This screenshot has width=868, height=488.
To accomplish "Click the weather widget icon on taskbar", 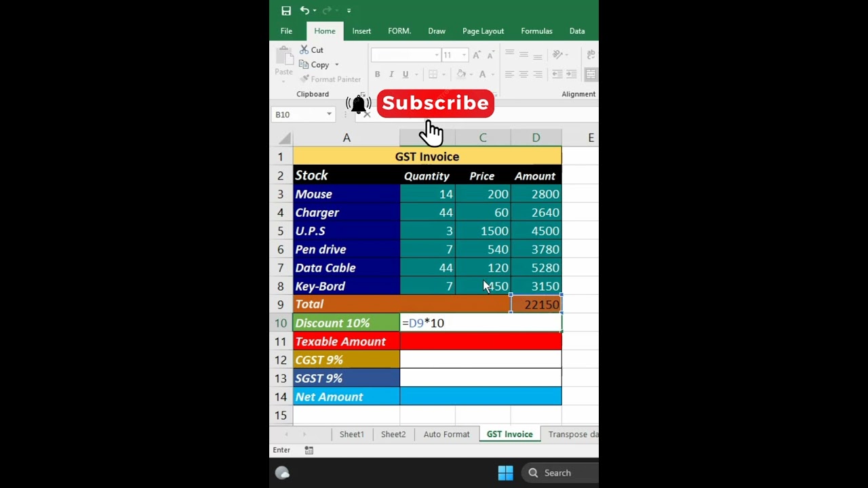I will click(x=283, y=473).
